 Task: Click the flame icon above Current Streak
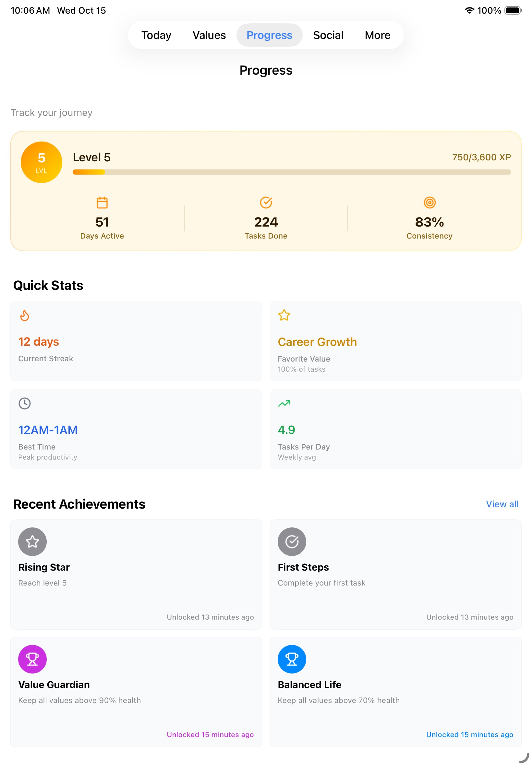[25, 315]
